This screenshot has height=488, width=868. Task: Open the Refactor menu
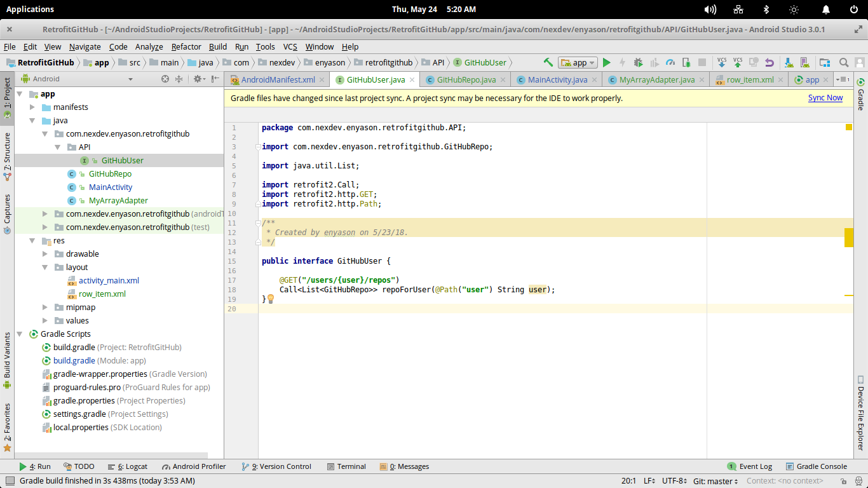pyautogui.click(x=186, y=46)
